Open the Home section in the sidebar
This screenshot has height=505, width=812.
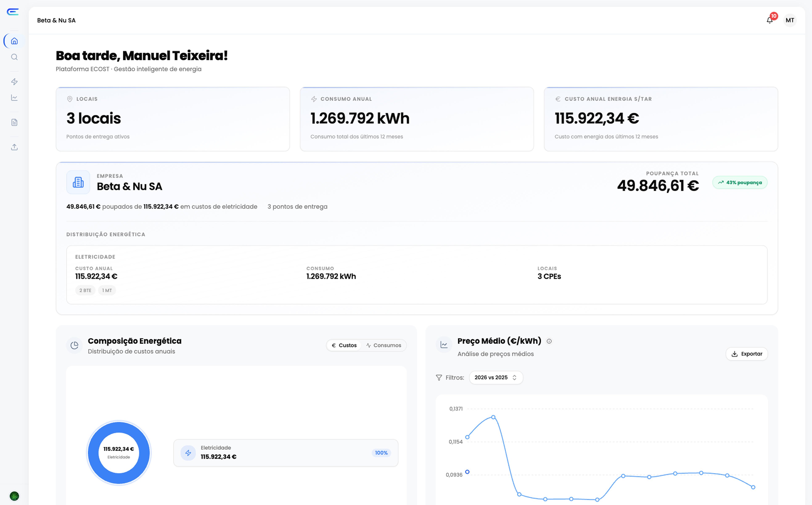click(14, 41)
